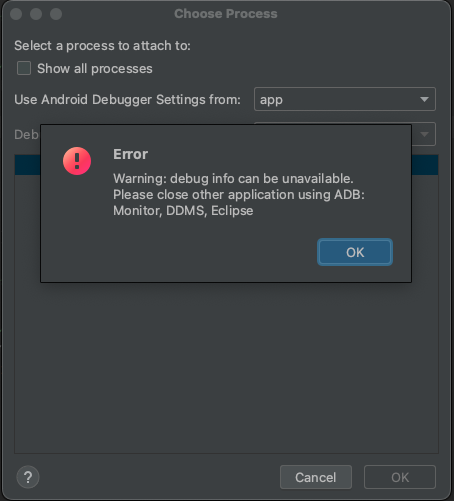Click the Error heading in the dialog
Screen dimensions: 454x501
tap(130, 154)
